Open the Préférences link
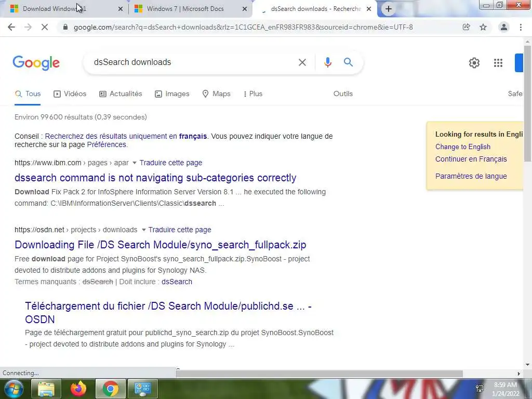532x399 pixels. [107, 145]
